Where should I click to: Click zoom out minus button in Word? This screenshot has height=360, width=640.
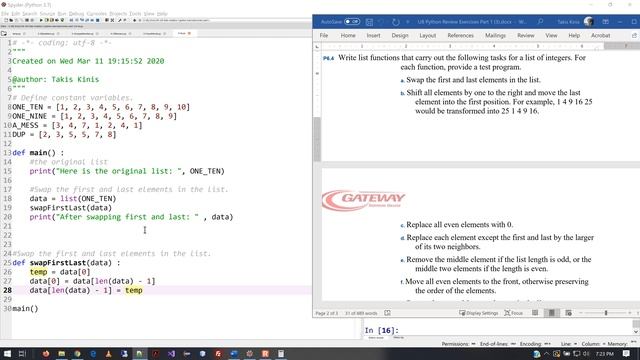(581, 313)
